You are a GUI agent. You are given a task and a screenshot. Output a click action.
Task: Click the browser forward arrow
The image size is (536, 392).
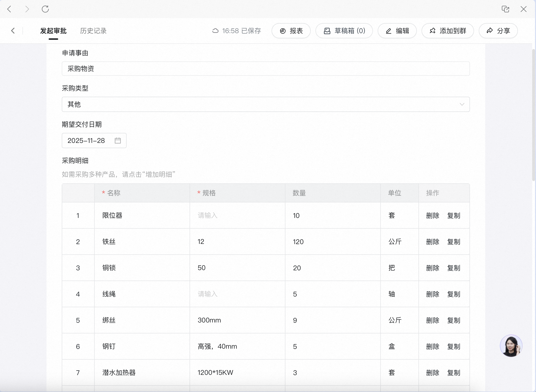[27, 9]
